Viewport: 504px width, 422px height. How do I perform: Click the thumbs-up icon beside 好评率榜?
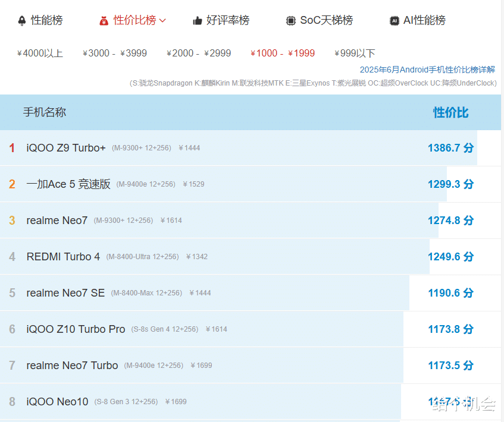click(198, 21)
